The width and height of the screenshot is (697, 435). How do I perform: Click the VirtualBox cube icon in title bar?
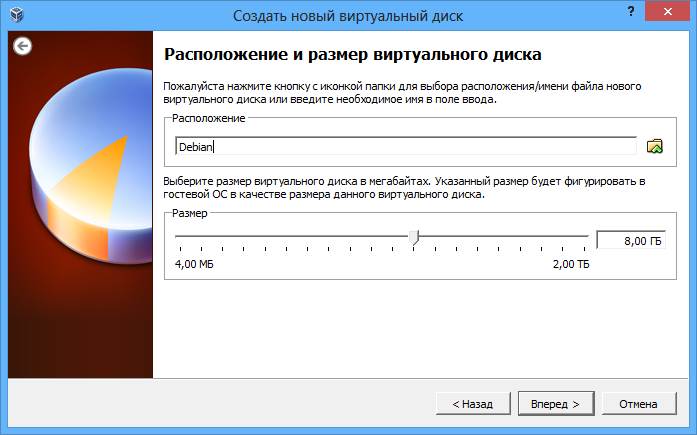click(x=16, y=15)
